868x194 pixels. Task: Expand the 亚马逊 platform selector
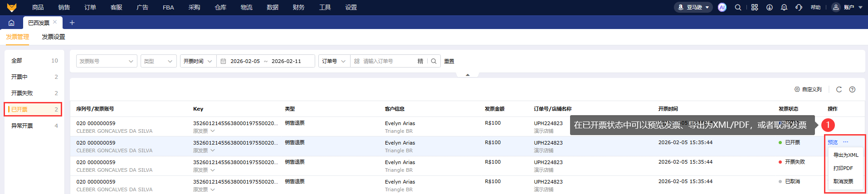tap(694, 7)
